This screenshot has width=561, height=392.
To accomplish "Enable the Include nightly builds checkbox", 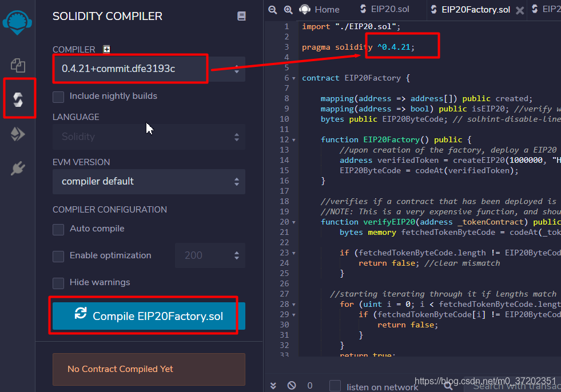I will pos(58,97).
